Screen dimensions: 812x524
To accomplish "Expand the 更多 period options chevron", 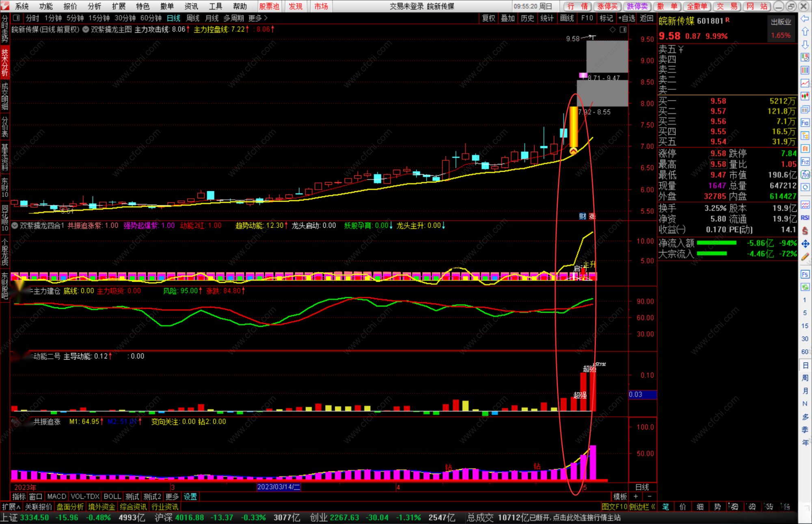I will (x=266, y=18).
